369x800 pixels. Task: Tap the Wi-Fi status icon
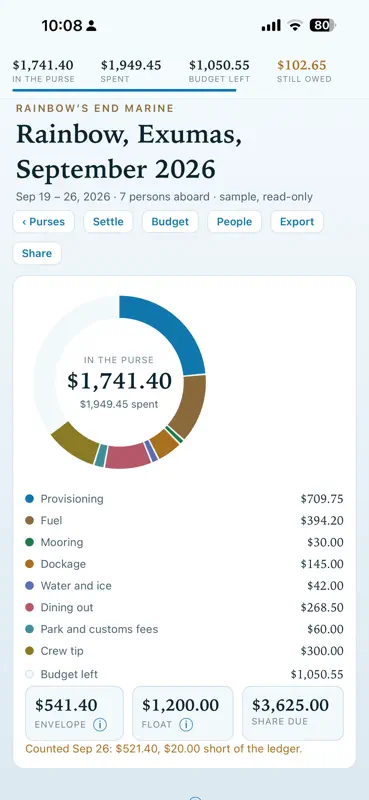(295, 26)
